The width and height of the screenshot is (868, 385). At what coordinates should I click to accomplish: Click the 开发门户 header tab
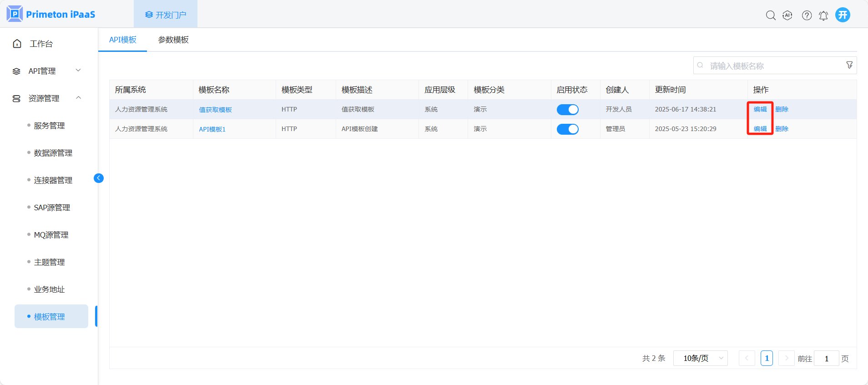click(166, 15)
